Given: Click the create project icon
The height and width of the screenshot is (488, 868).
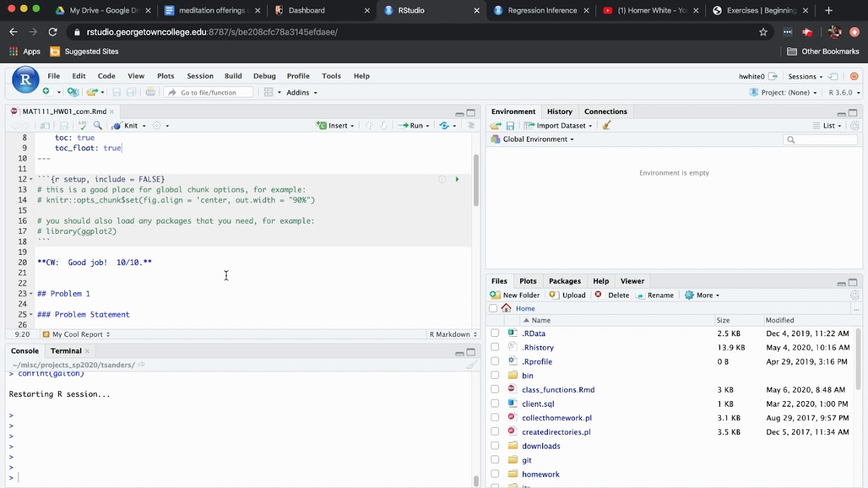Looking at the screenshot, I should pos(73,92).
